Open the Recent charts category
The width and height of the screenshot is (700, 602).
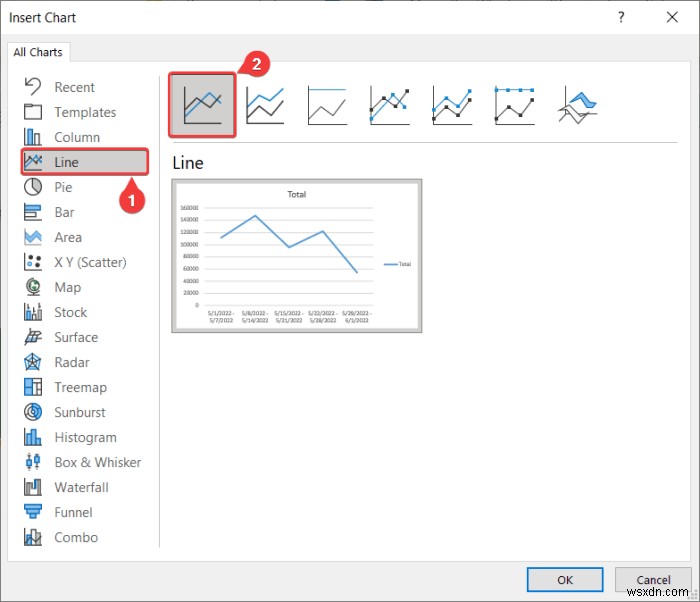(84, 87)
